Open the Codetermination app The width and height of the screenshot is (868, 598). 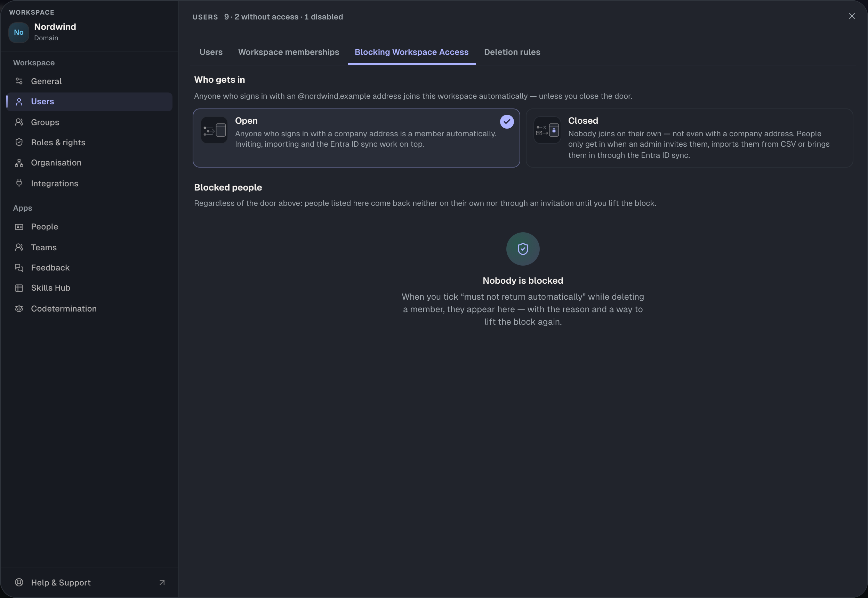89,308
